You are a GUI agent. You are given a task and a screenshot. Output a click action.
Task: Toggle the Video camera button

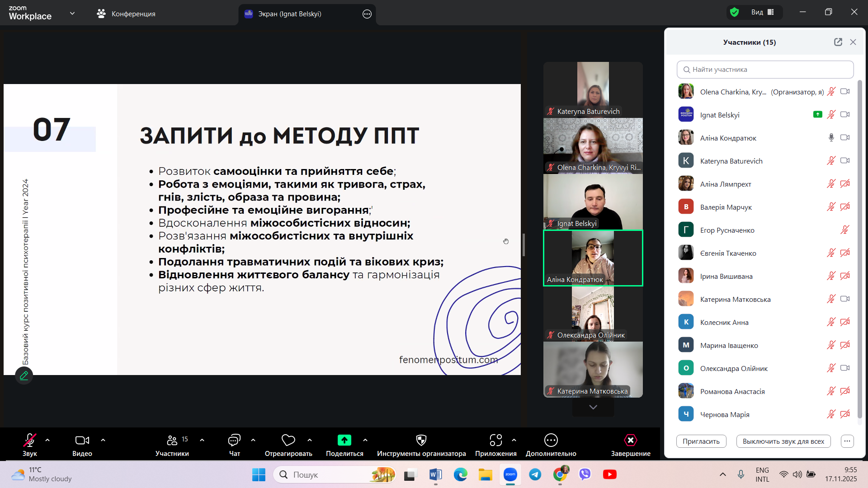click(x=82, y=440)
